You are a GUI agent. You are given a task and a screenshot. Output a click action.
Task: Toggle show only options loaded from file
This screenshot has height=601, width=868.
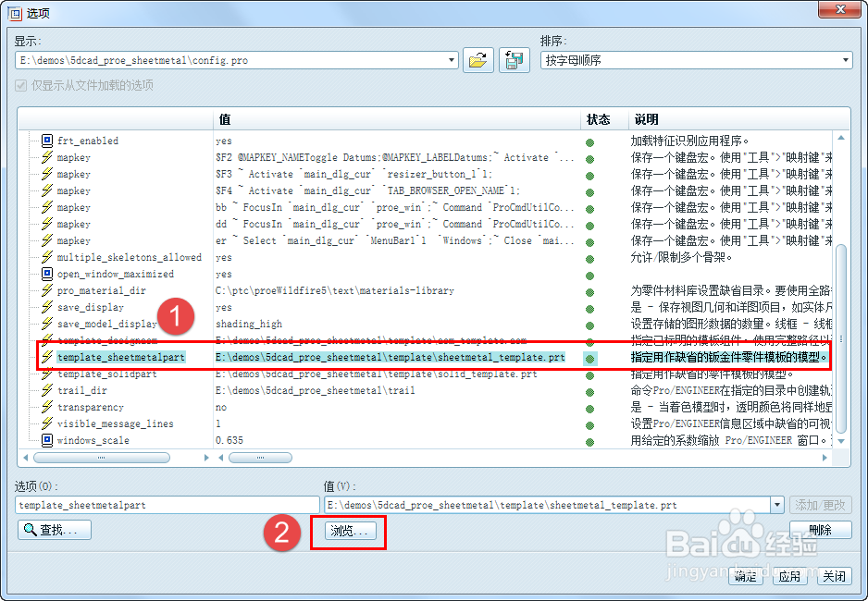pyautogui.click(x=21, y=85)
